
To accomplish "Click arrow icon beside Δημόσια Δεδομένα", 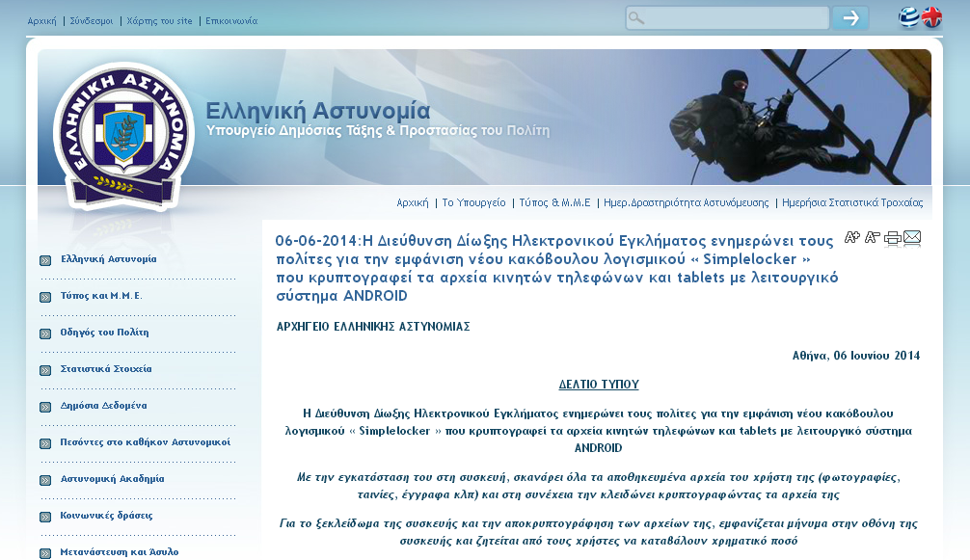I will [x=45, y=407].
